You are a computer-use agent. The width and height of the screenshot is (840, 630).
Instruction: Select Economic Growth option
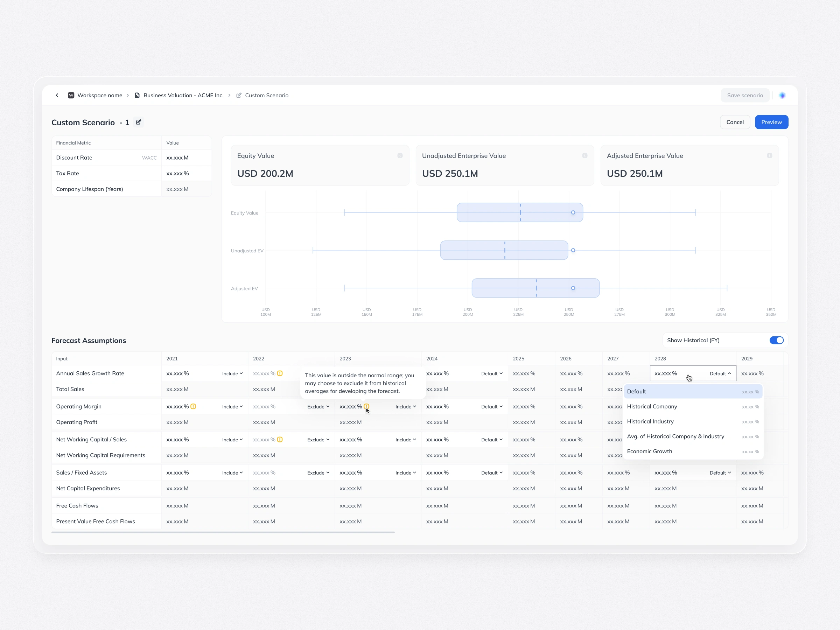[x=693, y=451]
